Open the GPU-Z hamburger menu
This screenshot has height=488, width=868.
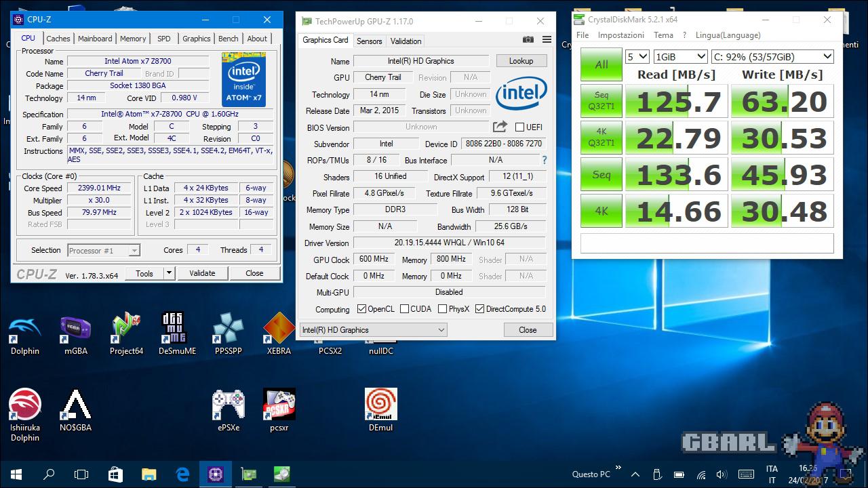pos(547,40)
